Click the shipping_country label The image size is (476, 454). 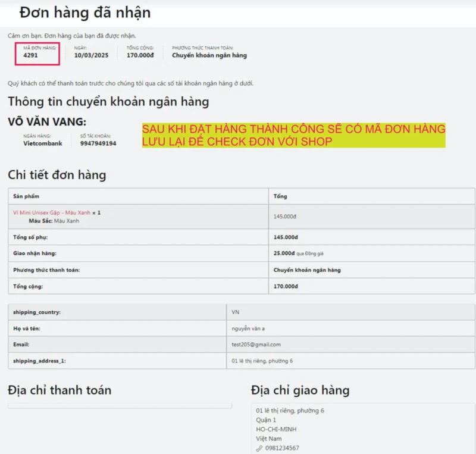[x=37, y=312]
